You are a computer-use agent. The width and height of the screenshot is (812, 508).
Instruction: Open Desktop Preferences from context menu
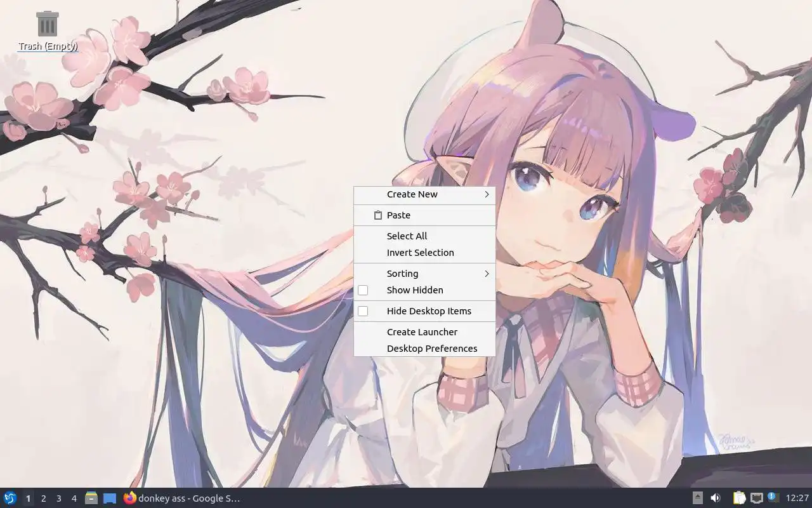point(424,349)
